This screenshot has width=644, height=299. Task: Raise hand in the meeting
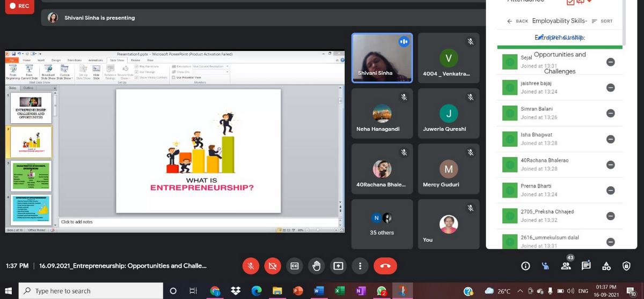(317, 266)
